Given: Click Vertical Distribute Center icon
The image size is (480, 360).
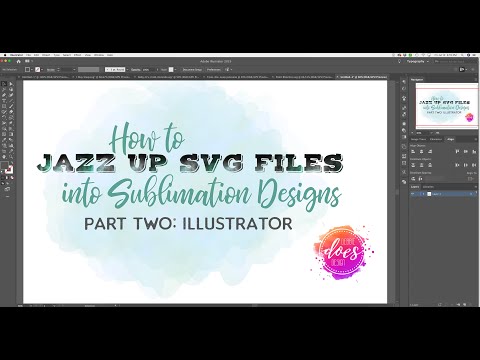Looking at the screenshot, I should pyautogui.click(x=421, y=165).
